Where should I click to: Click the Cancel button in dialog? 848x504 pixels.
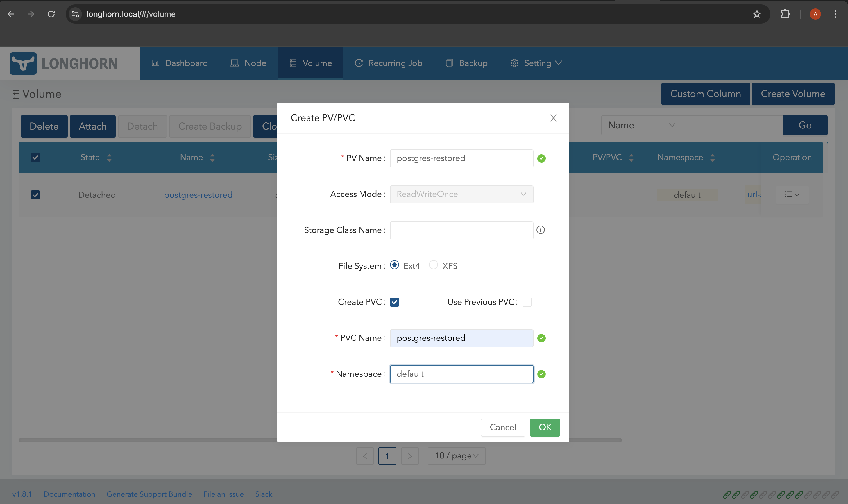tap(503, 427)
